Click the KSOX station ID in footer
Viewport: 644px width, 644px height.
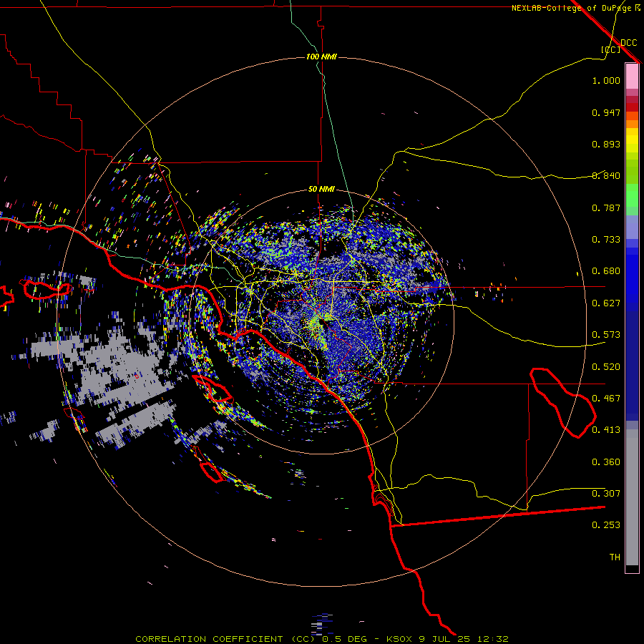(x=399, y=639)
